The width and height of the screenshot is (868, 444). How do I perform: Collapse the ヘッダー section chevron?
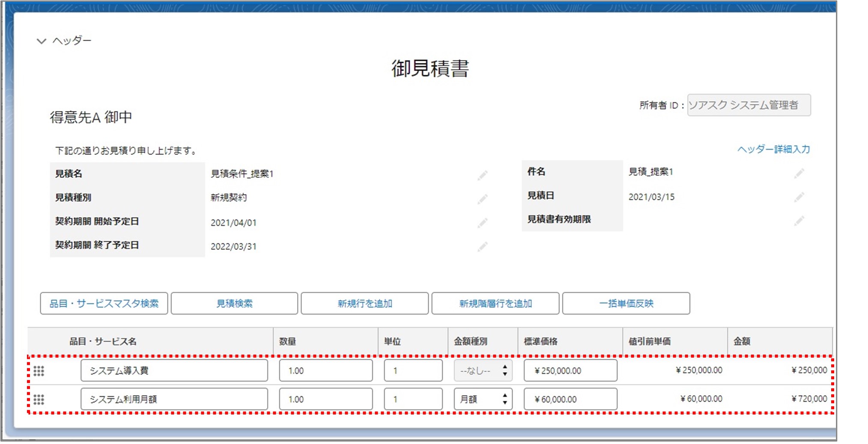click(x=41, y=41)
